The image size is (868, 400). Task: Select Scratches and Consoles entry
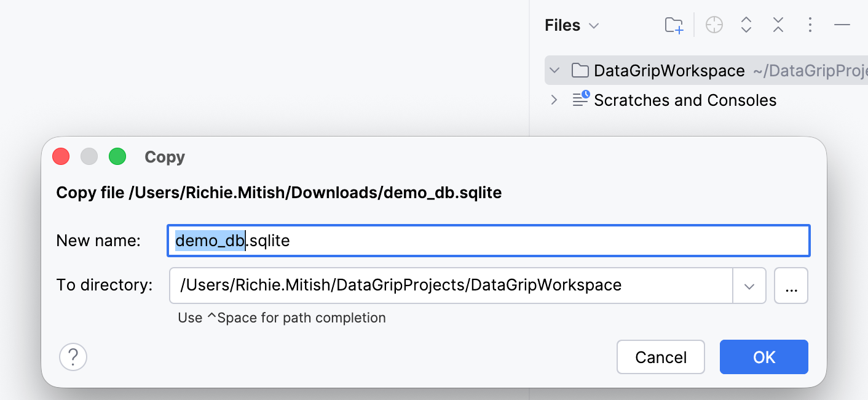click(x=685, y=100)
